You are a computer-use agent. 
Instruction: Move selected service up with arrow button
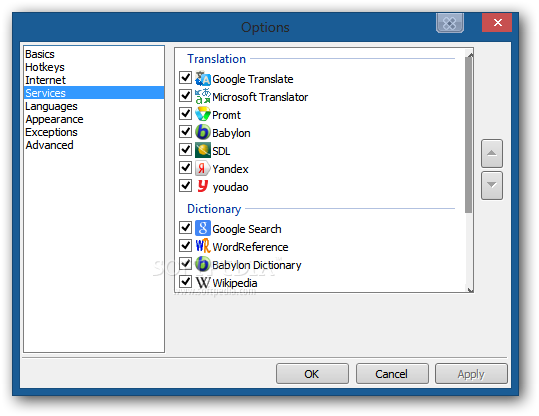click(492, 153)
